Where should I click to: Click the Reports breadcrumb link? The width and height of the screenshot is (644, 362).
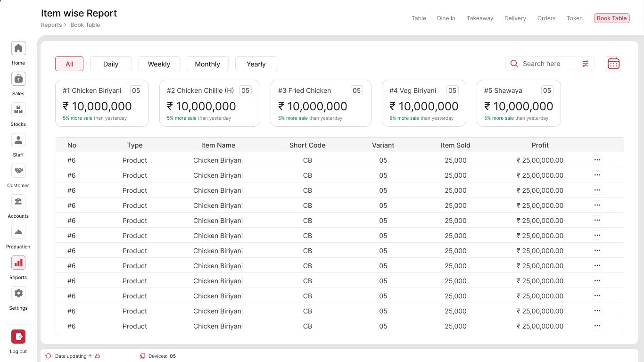click(x=51, y=25)
